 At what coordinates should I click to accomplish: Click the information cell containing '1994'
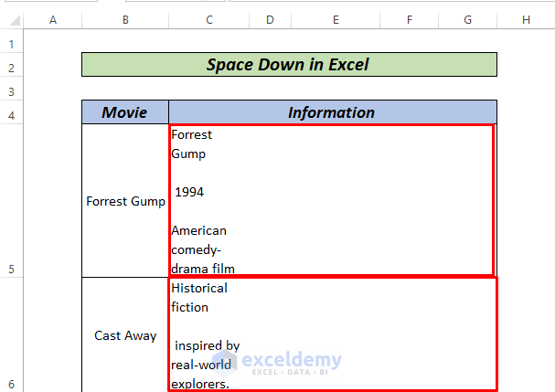[x=332, y=200]
